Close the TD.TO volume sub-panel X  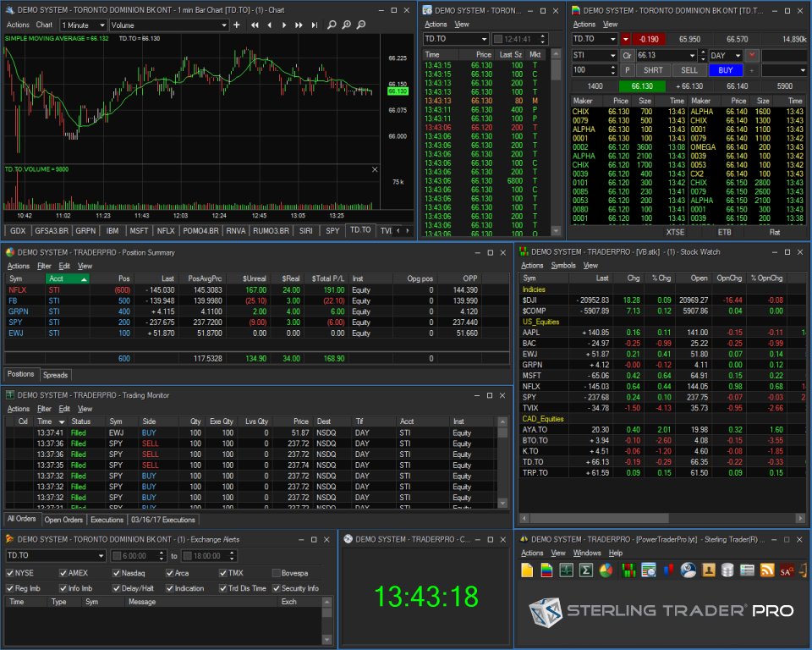point(375,169)
